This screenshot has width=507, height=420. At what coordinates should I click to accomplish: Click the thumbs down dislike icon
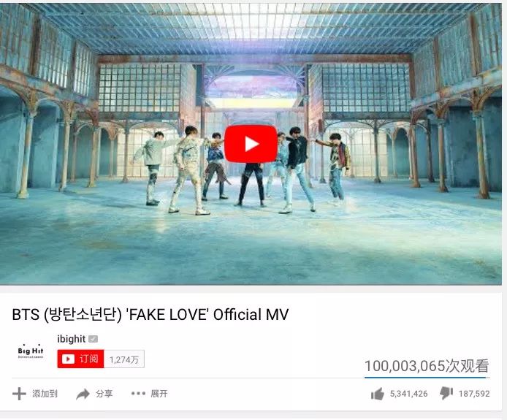(446, 393)
